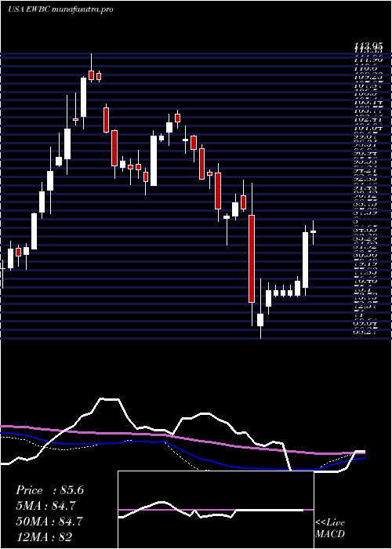The width and height of the screenshot is (392, 549).
Task: Click the '<<Live MACD' label
Action: (x=330, y=529)
